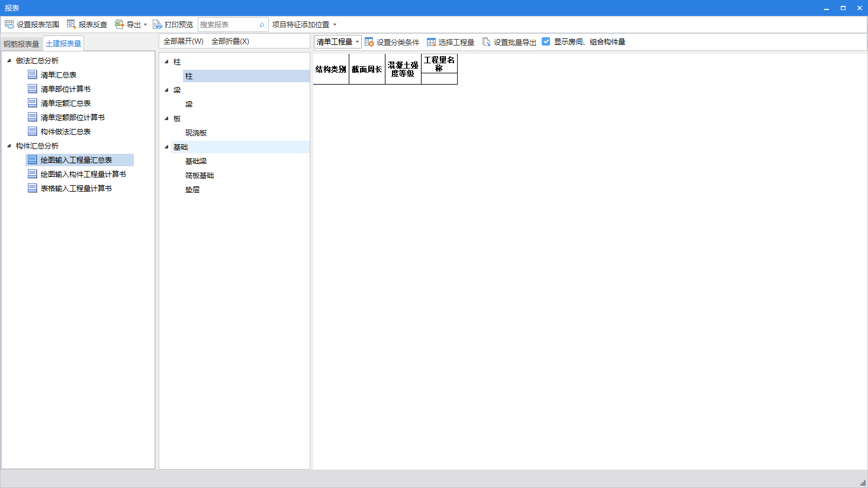The image size is (868, 488).
Task: Click the 清单定额部位计算书 report icon
Action: 33,117
